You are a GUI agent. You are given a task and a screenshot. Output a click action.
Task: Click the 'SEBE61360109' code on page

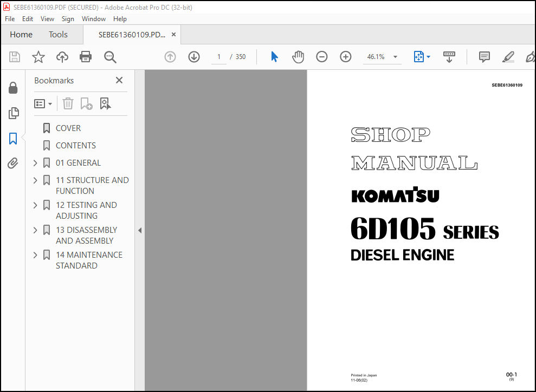click(507, 85)
